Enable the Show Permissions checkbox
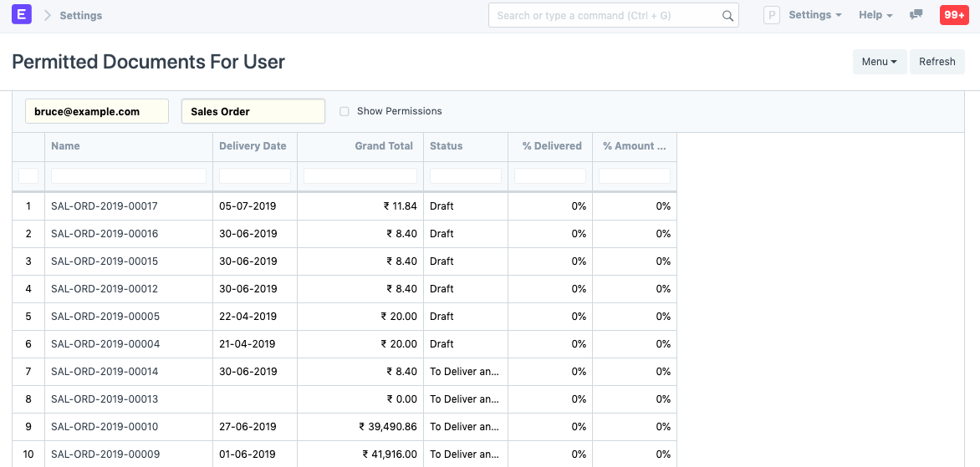The image size is (980, 467). pyautogui.click(x=345, y=112)
